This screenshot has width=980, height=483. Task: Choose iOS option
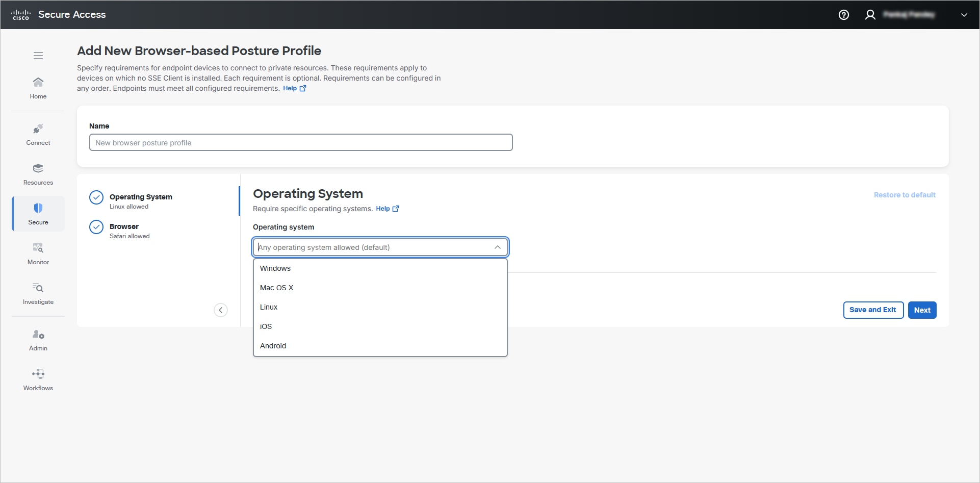[x=380, y=326]
